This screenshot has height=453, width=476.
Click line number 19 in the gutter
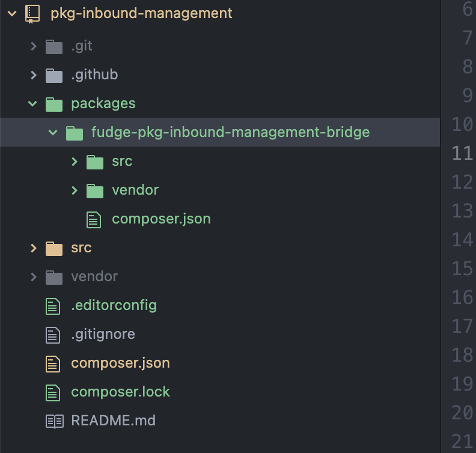click(x=462, y=383)
